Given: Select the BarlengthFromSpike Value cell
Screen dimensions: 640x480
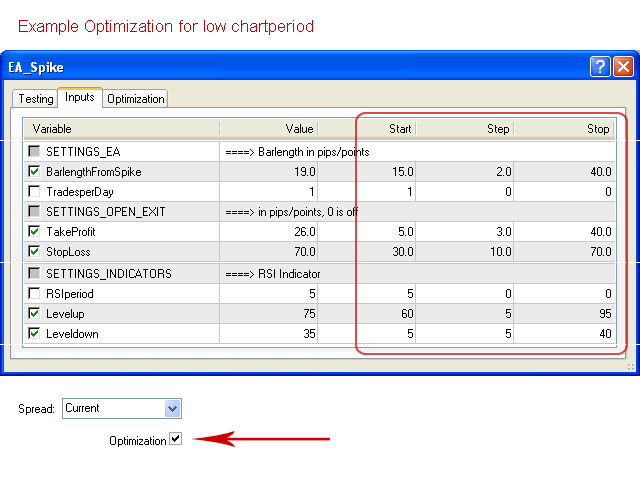Looking at the screenshot, I should coord(268,171).
